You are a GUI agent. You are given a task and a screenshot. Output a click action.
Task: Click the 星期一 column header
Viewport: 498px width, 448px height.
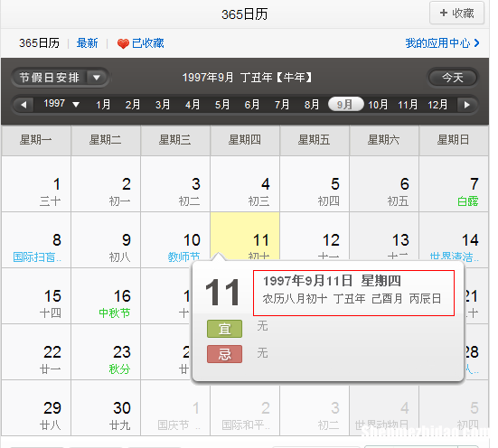[36, 140]
